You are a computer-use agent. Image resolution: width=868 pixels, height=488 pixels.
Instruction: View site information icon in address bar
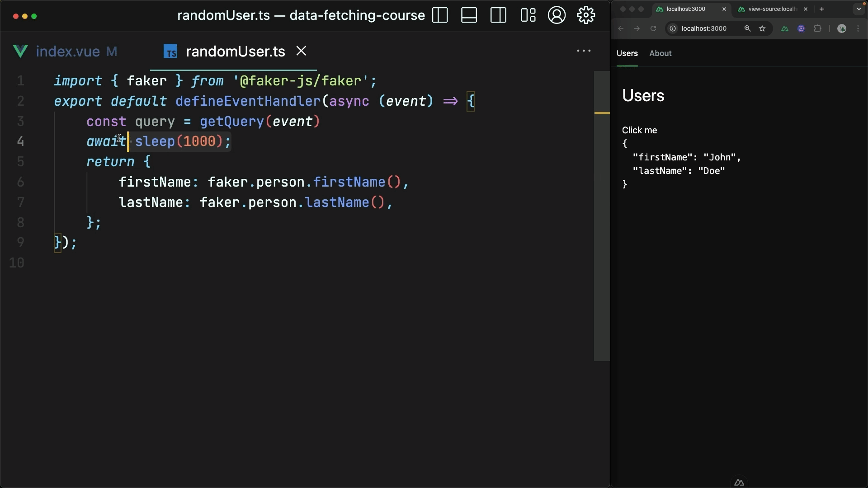tap(673, 28)
